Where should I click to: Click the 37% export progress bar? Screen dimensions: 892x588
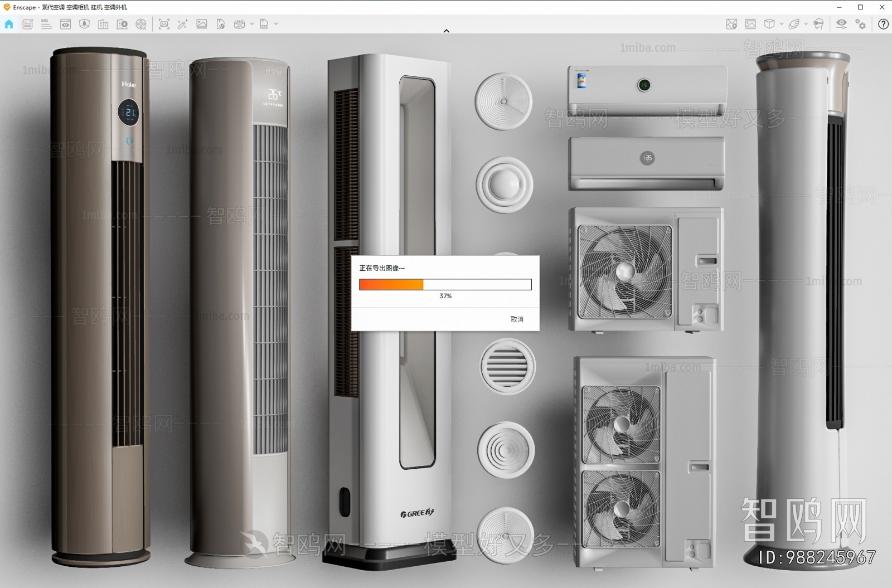pyautogui.click(x=445, y=284)
